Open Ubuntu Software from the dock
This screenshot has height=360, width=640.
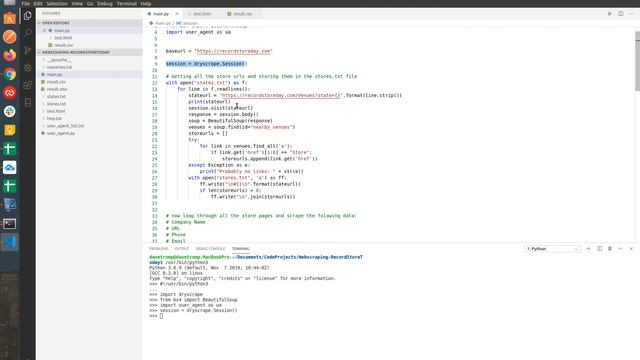coord(10,18)
